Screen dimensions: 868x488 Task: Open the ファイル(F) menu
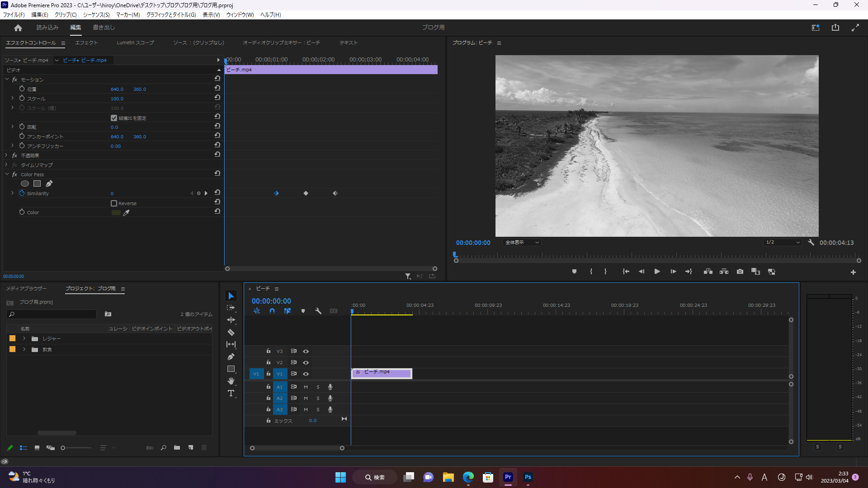tap(14, 15)
